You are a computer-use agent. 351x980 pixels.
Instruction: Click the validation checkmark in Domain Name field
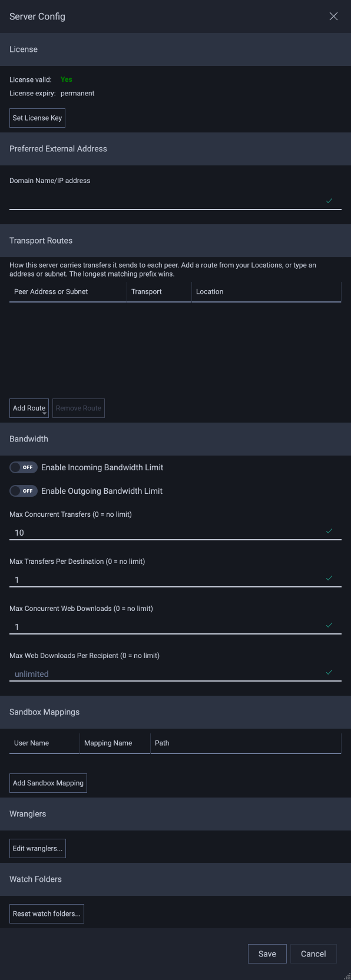click(x=329, y=201)
